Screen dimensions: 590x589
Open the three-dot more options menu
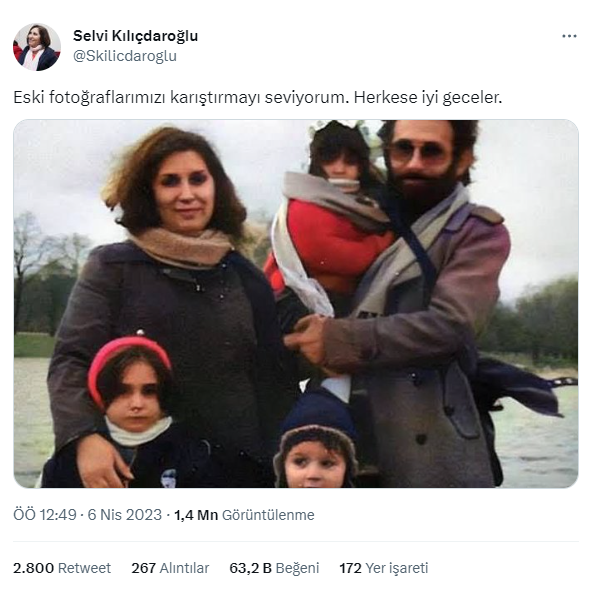[x=569, y=36]
